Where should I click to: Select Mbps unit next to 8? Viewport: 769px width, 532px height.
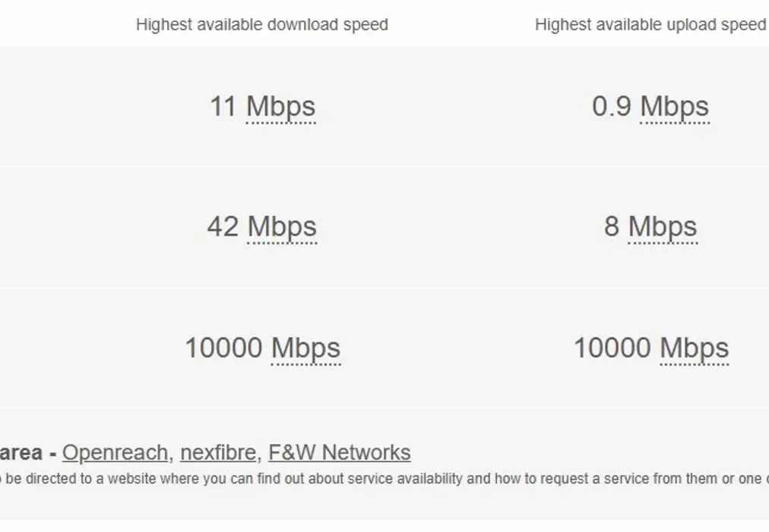coord(663,227)
